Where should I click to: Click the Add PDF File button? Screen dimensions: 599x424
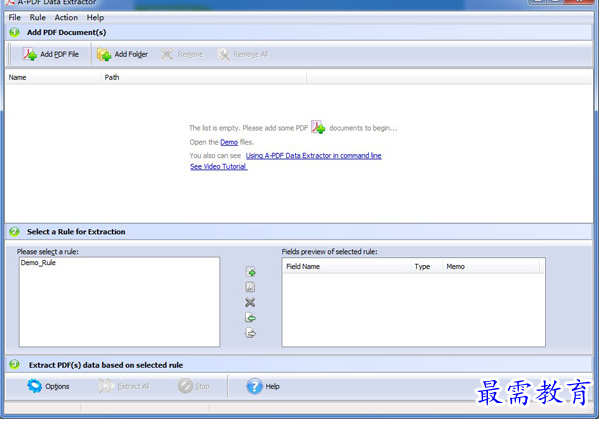click(51, 54)
